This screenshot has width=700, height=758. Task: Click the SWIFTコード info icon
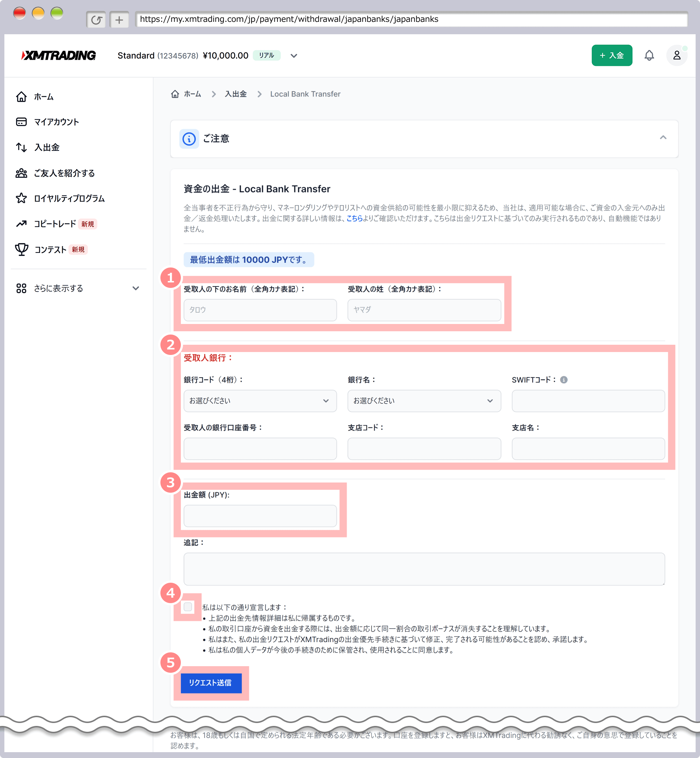564,380
